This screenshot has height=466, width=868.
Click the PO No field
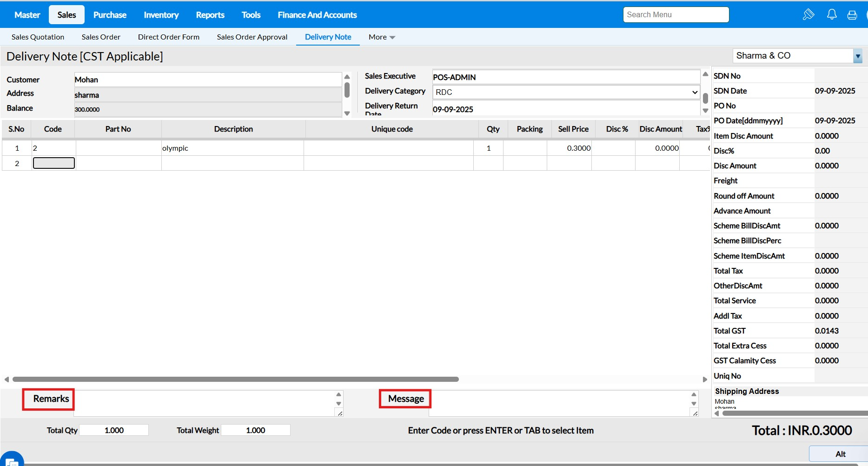841,106
